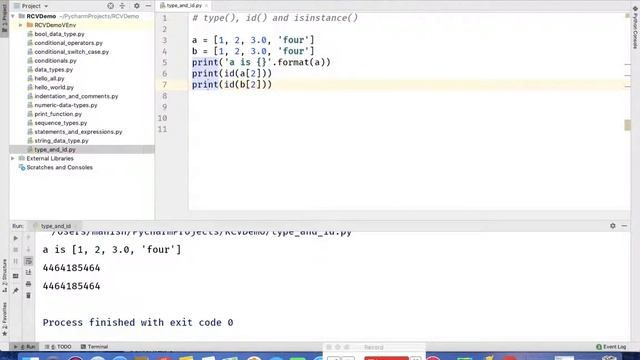Toggle soft-wrap in Run console
640x360 pixels.
pos(29,261)
